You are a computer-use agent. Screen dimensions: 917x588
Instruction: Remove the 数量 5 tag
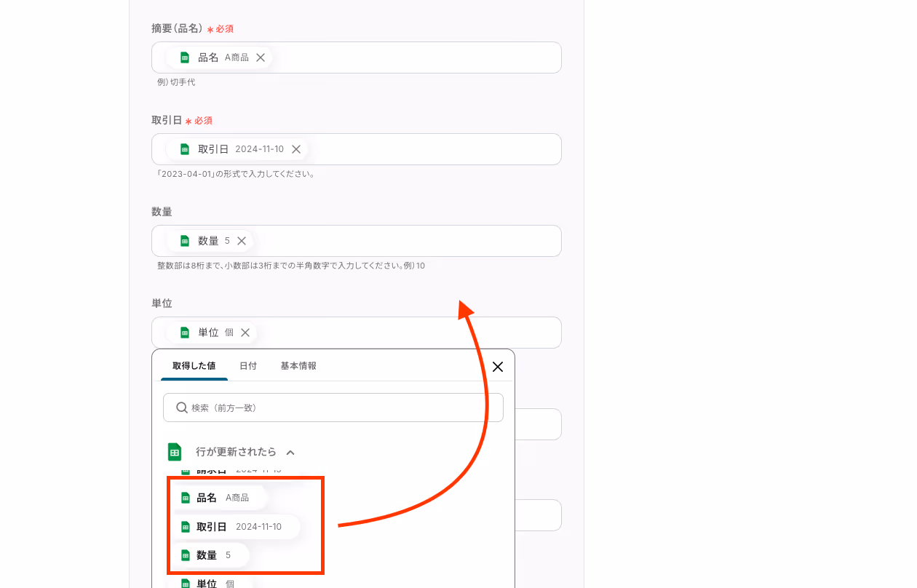coord(242,241)
